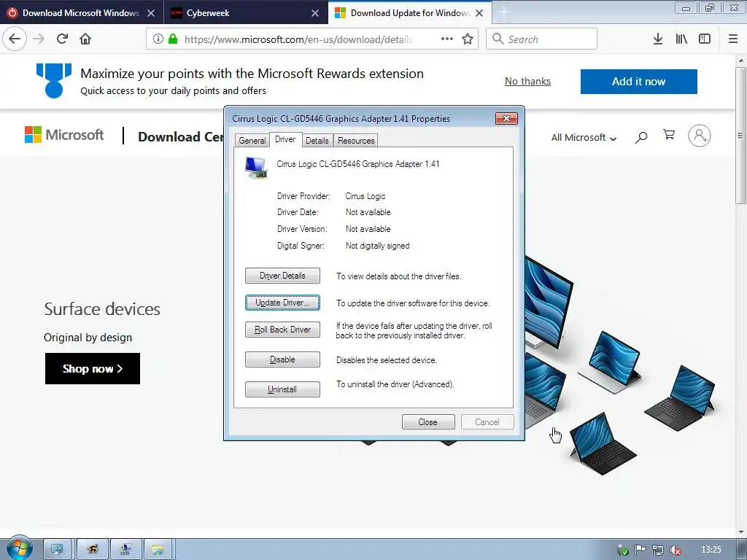Viewport: 747px width, 560px height.
Task: Open the first taskbar monitor application icon
Action: (x=57, y=550)
